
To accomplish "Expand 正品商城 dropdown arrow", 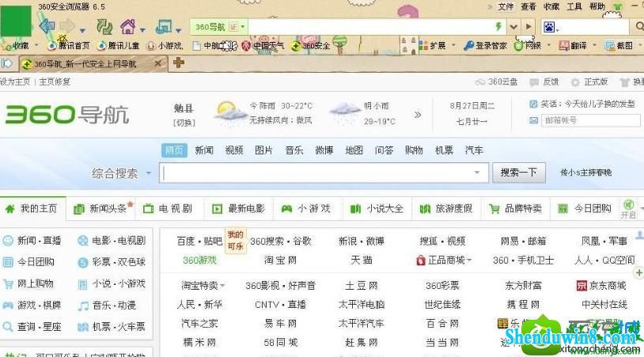I will click(469, 260).
